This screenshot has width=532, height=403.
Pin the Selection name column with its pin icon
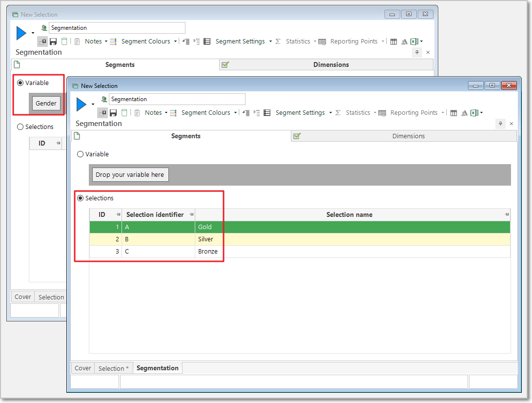507,214
